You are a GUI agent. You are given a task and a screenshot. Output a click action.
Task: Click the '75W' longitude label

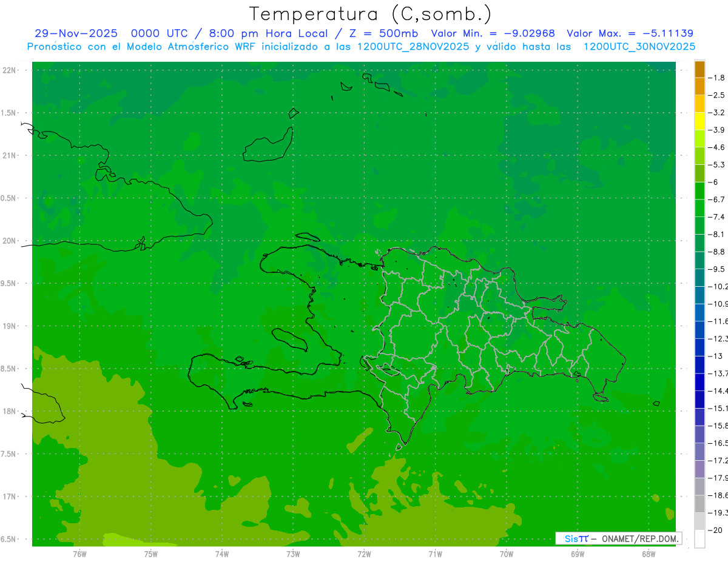click(x=151, y=554)
